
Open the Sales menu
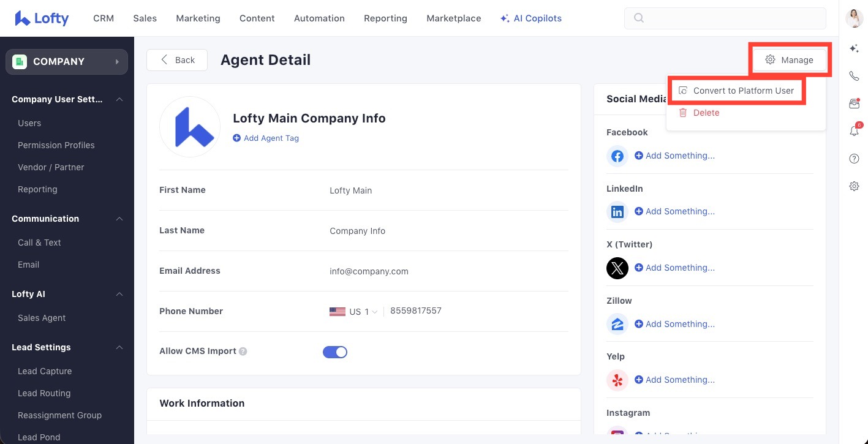(145, 18)
